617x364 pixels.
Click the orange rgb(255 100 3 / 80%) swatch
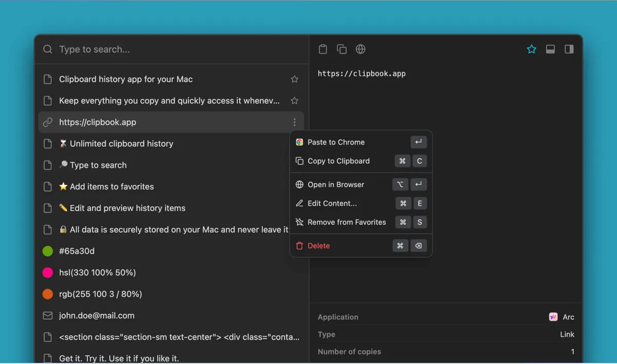[x=48, y=294]
